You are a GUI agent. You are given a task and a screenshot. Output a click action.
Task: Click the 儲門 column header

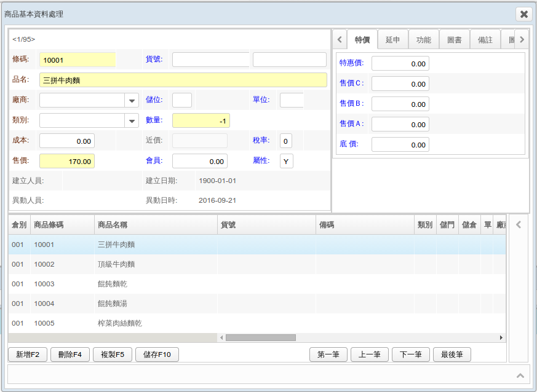click(x=448, y=225)
